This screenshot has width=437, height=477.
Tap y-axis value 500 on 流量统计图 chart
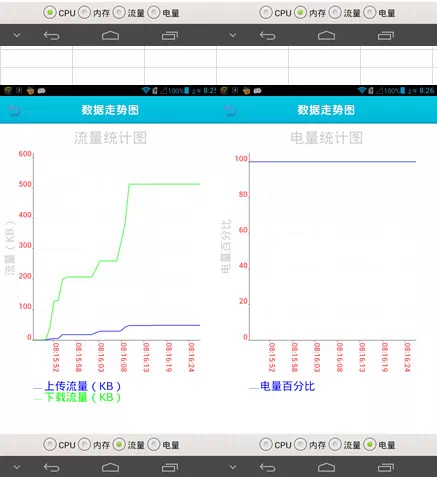coord(25,184)
